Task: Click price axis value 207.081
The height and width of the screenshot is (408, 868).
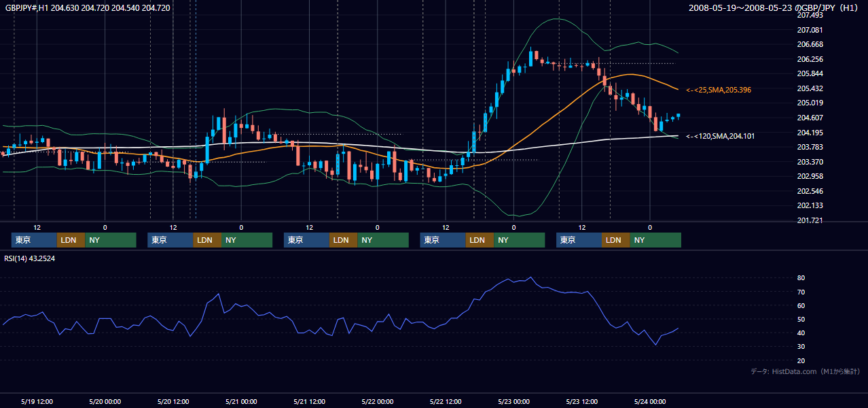Action: tap(810, 30)
